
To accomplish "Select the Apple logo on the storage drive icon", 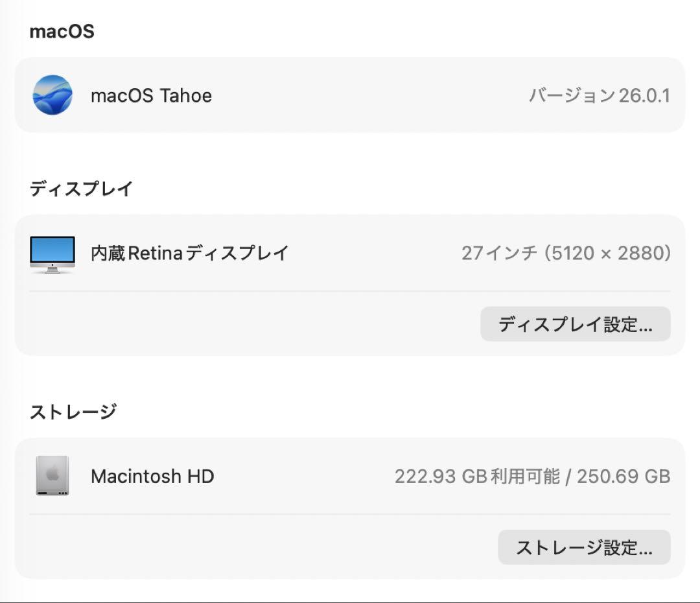I will coord(53,474).
